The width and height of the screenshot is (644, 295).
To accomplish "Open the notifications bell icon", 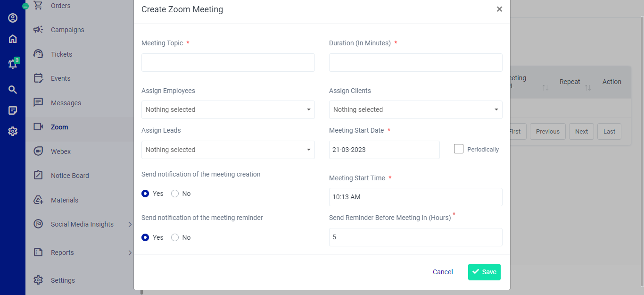I will (13, 64).
